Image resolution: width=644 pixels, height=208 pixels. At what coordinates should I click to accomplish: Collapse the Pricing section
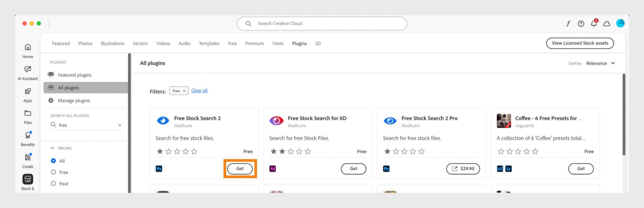52,148
